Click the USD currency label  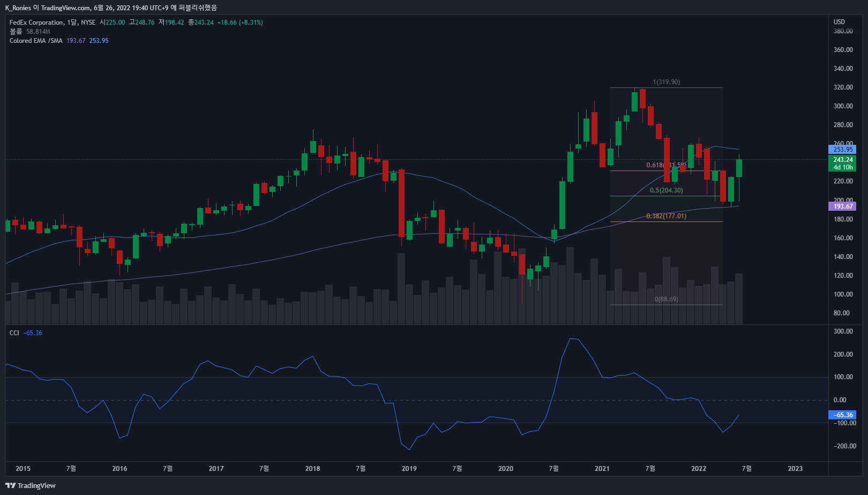click(839, 22)
